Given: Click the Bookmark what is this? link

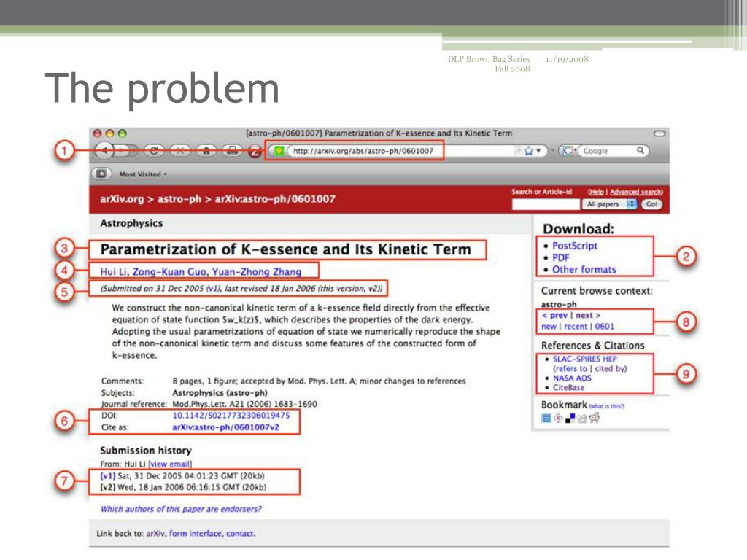Looking at the screenshot, I should tap(606, 407).
